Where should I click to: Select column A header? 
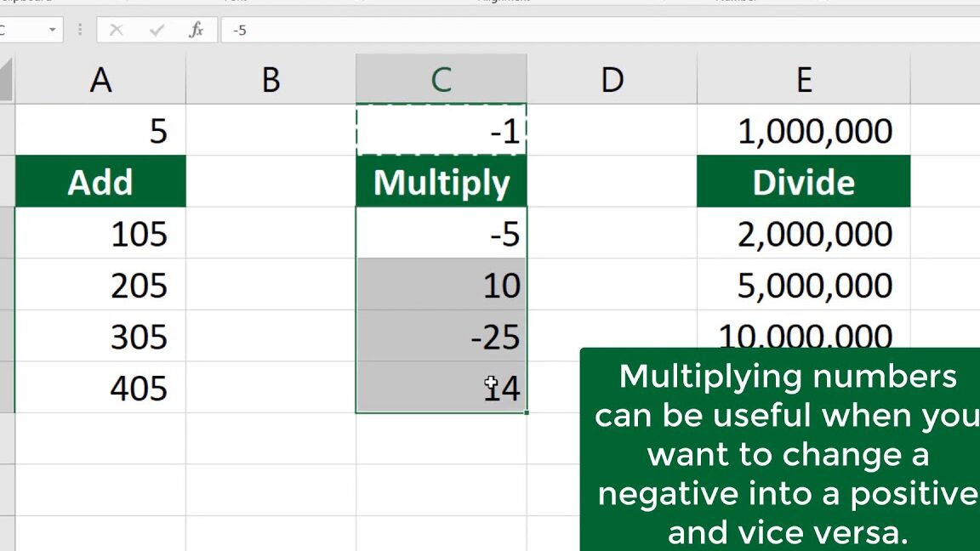100,79
